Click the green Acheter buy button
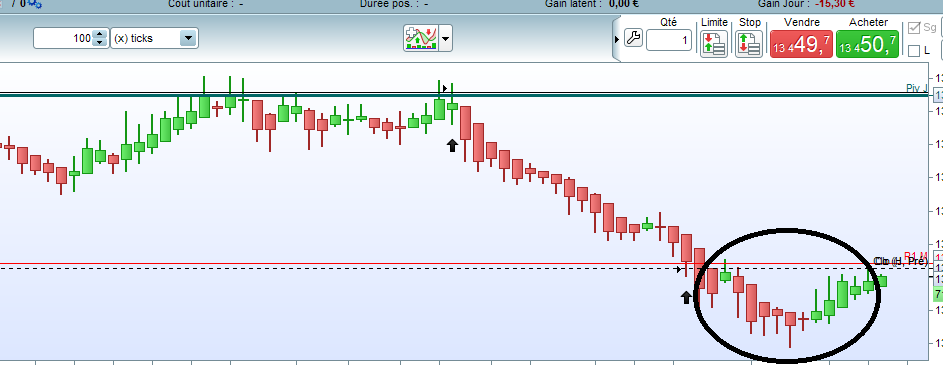 point(867,44)
